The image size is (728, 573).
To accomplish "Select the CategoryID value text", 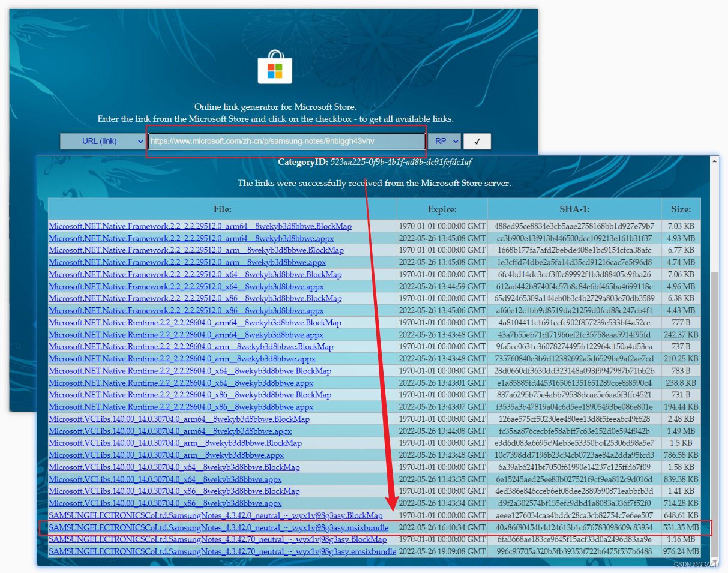I will pos(401,162).
